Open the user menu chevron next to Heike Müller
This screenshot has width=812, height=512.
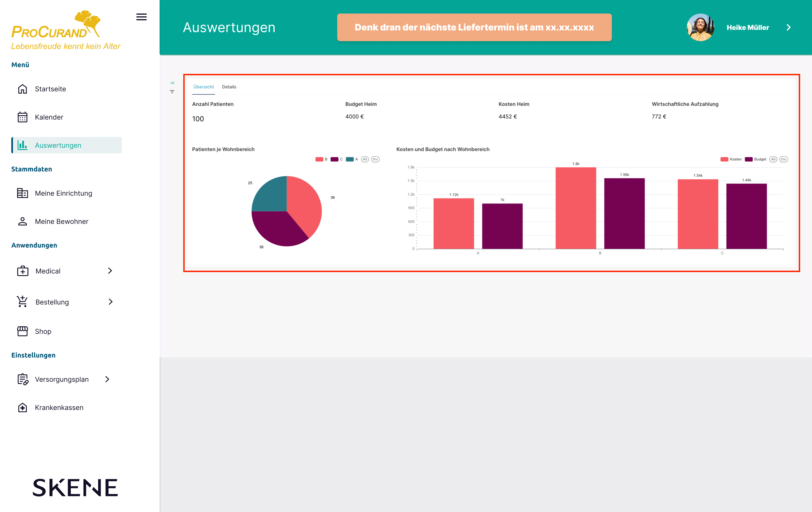[x=789, y=27]
